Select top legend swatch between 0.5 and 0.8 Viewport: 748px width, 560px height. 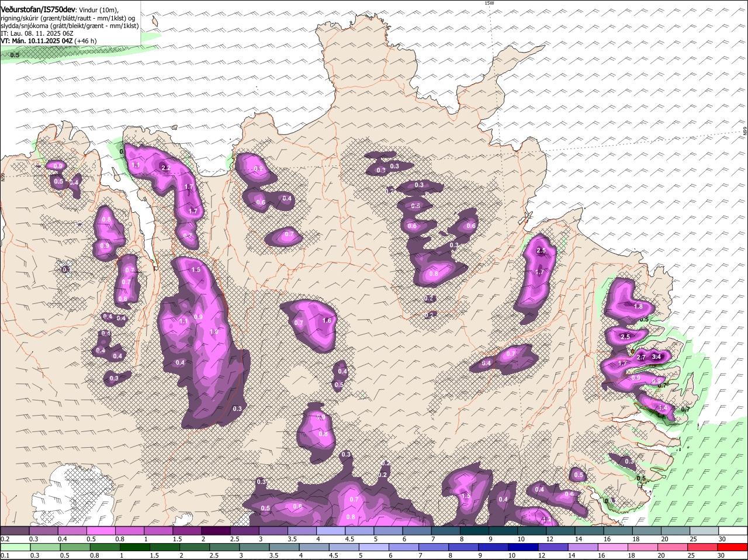[x=101, y=530]
